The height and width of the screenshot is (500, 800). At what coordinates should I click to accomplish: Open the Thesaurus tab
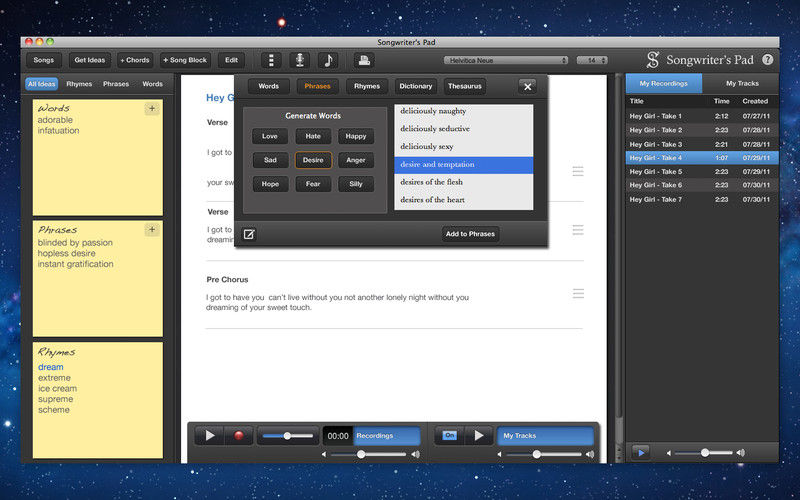point(464,86)
